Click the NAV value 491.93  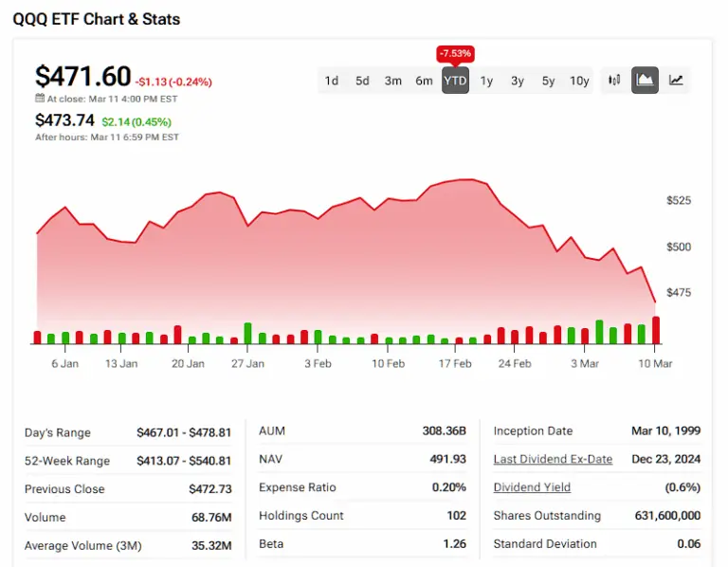pyautogui.click(x=447, y=459)
